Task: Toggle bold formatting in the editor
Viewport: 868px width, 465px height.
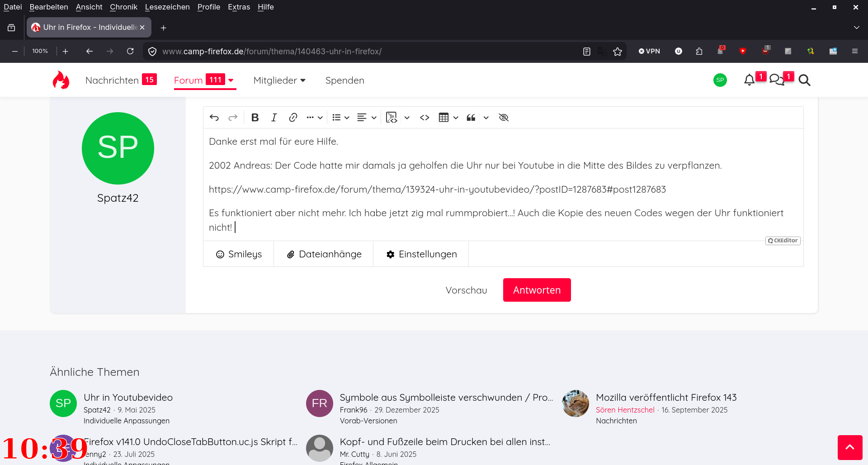Action: pyautogui.click(x=255, y=118)
